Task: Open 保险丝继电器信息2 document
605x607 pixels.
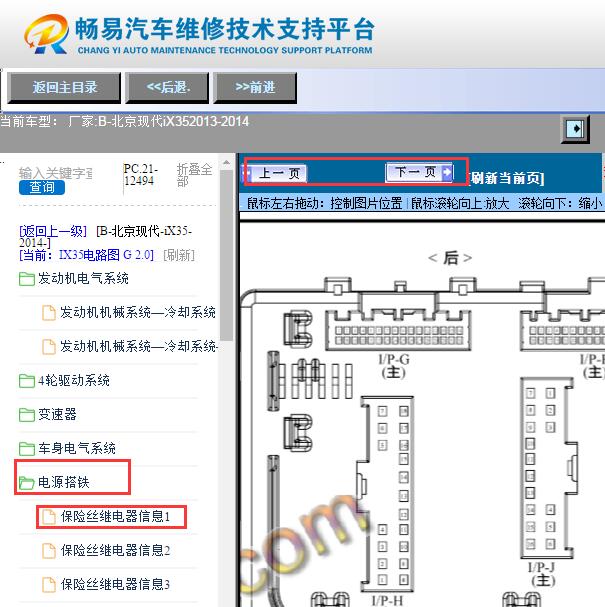Action: [x=115, y=550]
